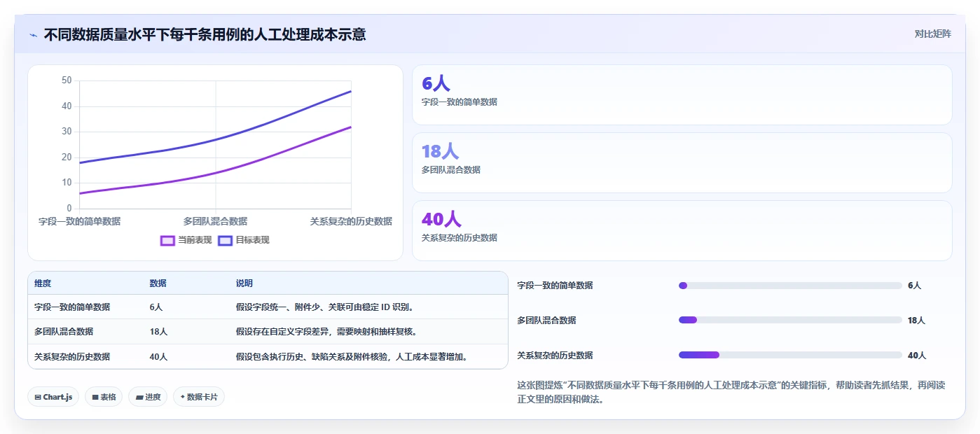
Task: Select the 进度 tag chip
Action: [148, 397]
